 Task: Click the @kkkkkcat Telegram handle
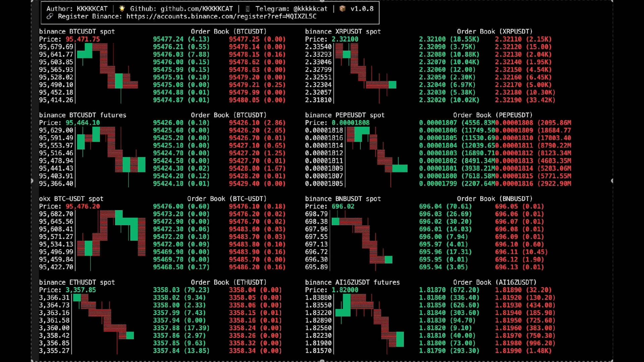311,9
